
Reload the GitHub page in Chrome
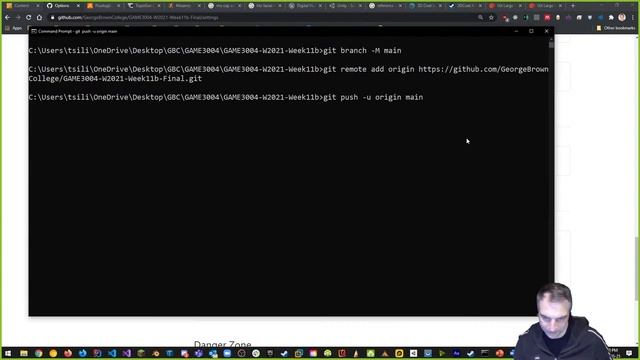point(29,18)
